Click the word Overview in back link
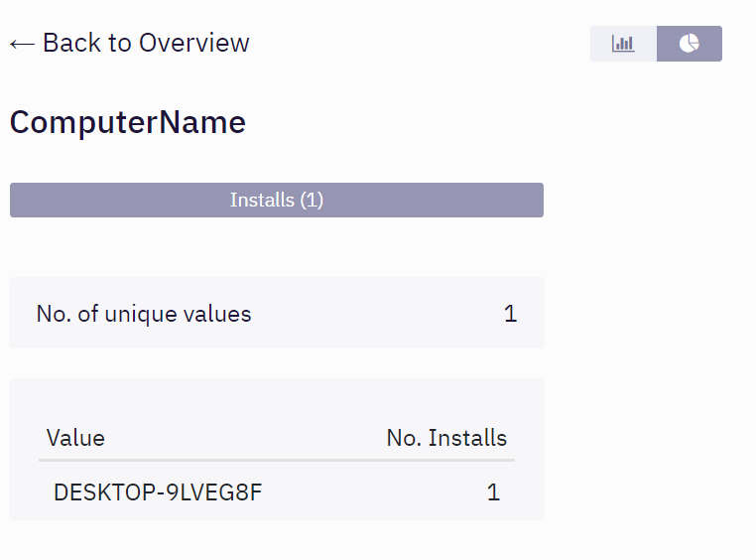 pos(194,44)
